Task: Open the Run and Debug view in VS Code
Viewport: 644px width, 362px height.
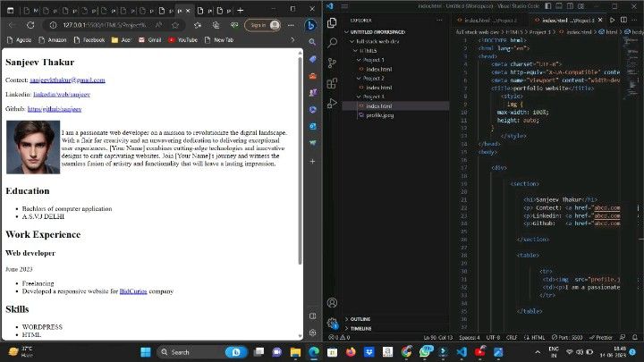Action: click(x=332, y=103)
